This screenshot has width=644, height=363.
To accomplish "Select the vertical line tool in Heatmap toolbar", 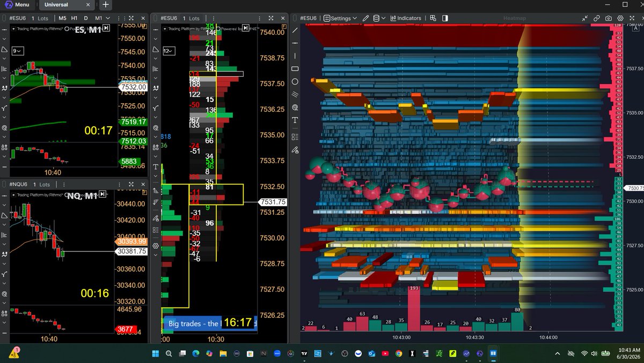I will click(295, 55).
